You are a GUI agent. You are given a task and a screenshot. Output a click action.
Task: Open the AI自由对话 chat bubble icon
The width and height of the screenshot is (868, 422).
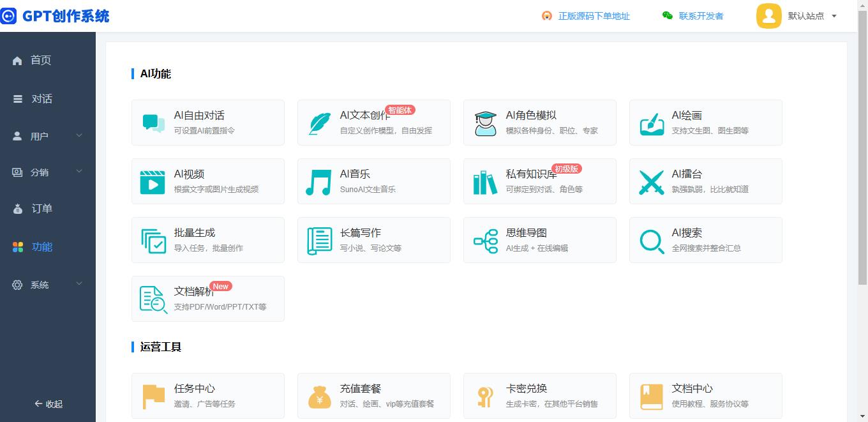(154, 123)
